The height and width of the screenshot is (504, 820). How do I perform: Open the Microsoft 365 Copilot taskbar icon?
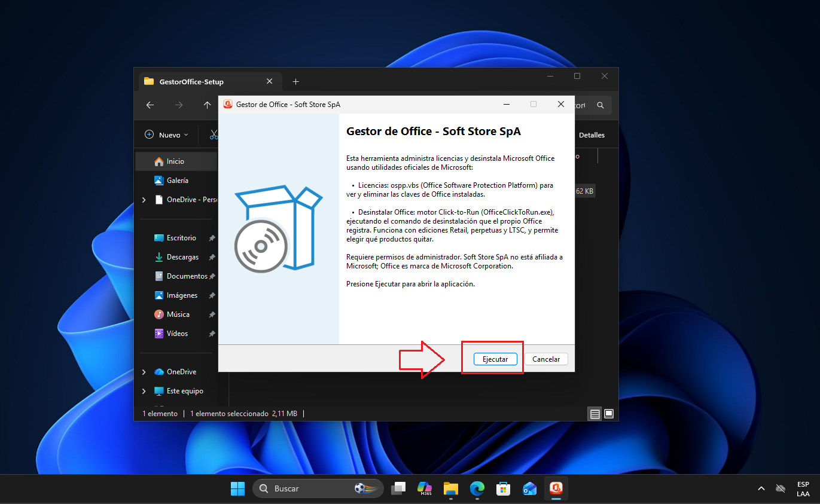click(x=425, y=488)
